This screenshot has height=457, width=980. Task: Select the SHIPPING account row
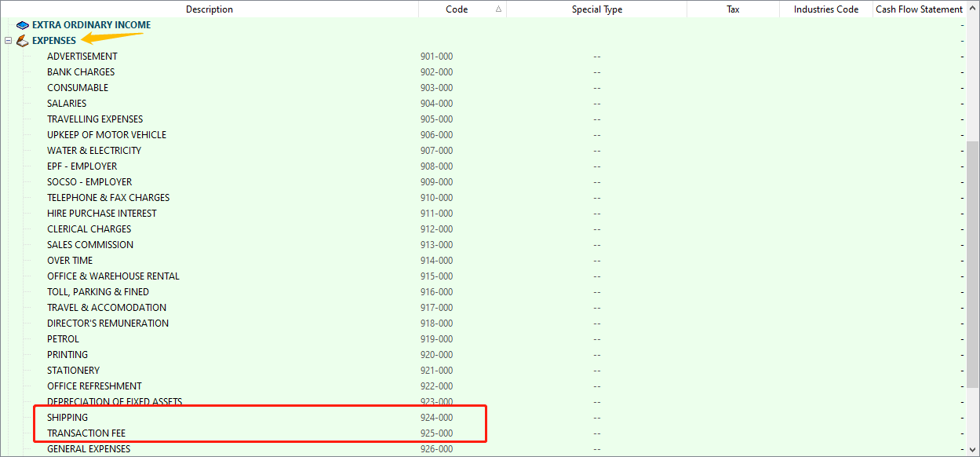(67, 418)
